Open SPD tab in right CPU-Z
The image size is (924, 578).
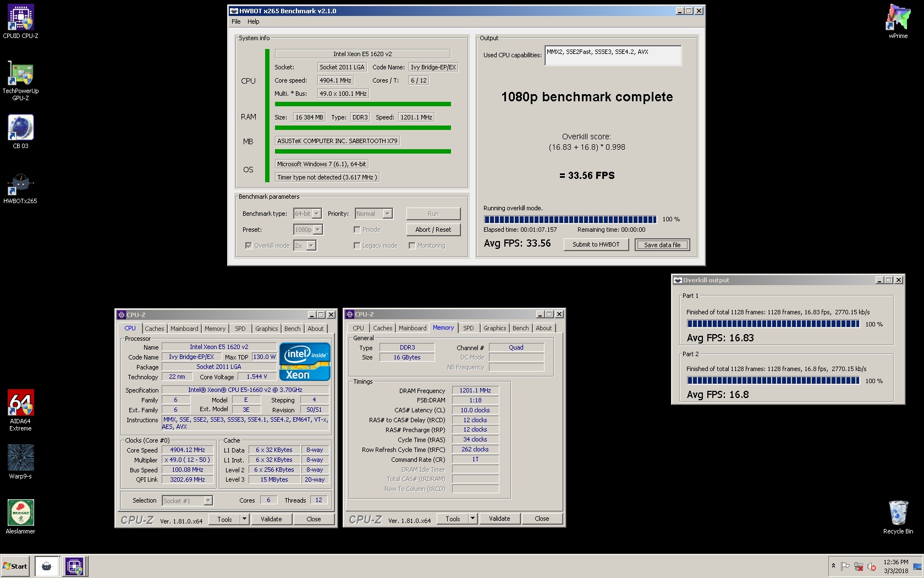(x=469, y=328)
